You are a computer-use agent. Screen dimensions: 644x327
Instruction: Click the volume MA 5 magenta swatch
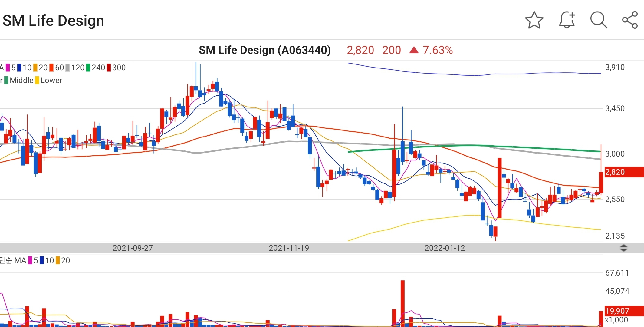pos(30,260)
